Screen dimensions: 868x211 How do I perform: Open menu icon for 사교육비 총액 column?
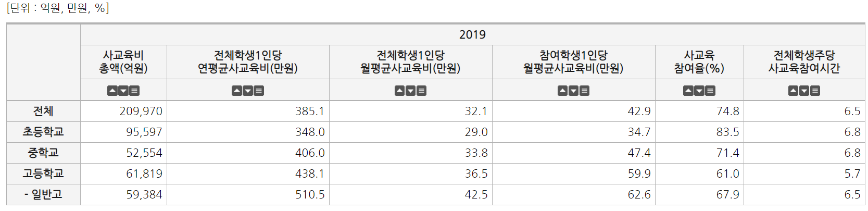(x=134, y=91)
